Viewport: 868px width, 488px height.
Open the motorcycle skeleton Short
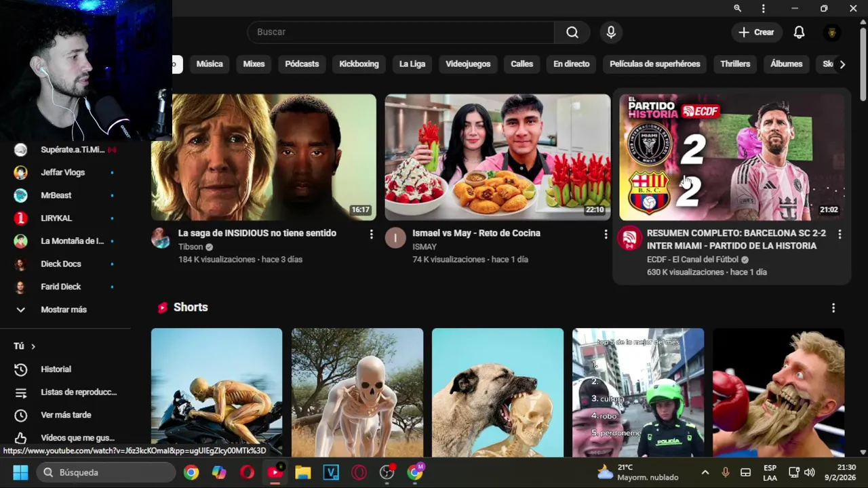(x=216, y=393)
